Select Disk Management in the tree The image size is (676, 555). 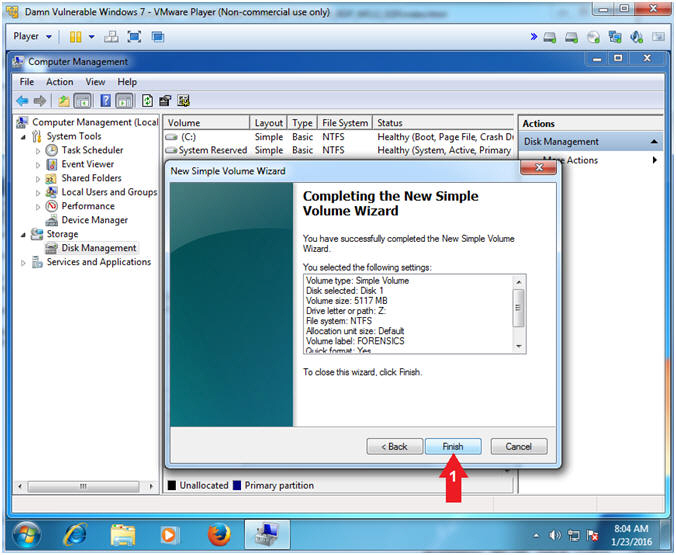99,248
